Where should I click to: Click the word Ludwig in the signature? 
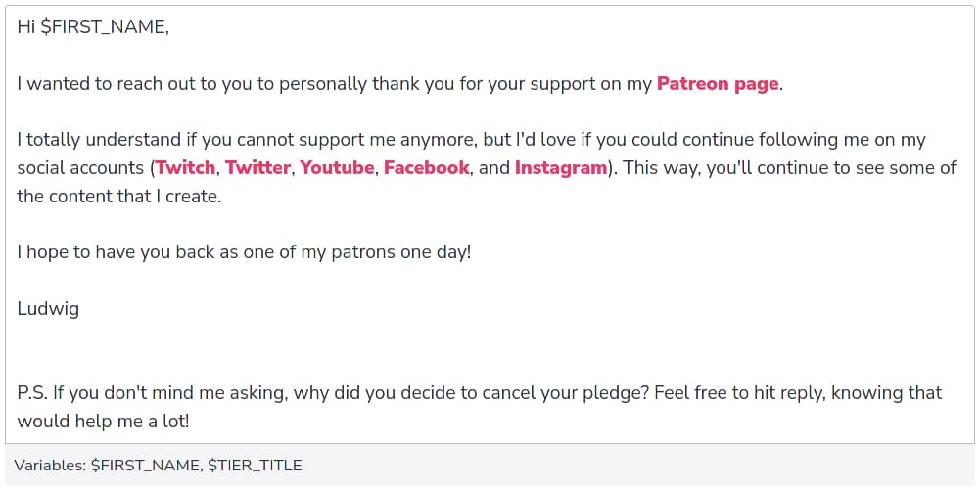(48, 309)
